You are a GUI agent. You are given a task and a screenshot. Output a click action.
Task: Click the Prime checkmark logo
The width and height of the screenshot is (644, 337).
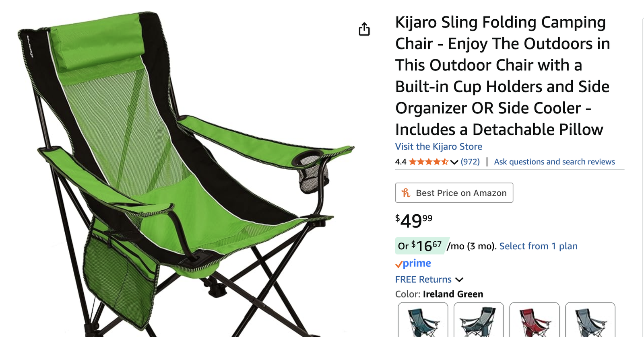(413, 263)
